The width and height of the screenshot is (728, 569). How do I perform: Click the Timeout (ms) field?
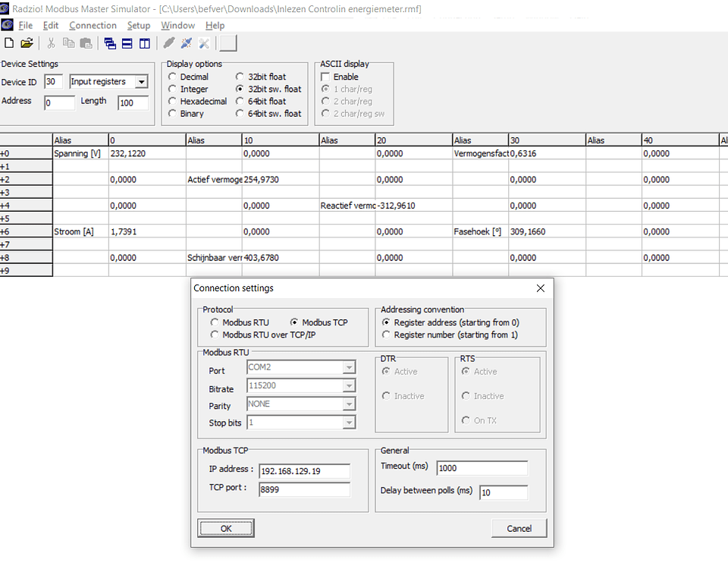coord(482,468)
